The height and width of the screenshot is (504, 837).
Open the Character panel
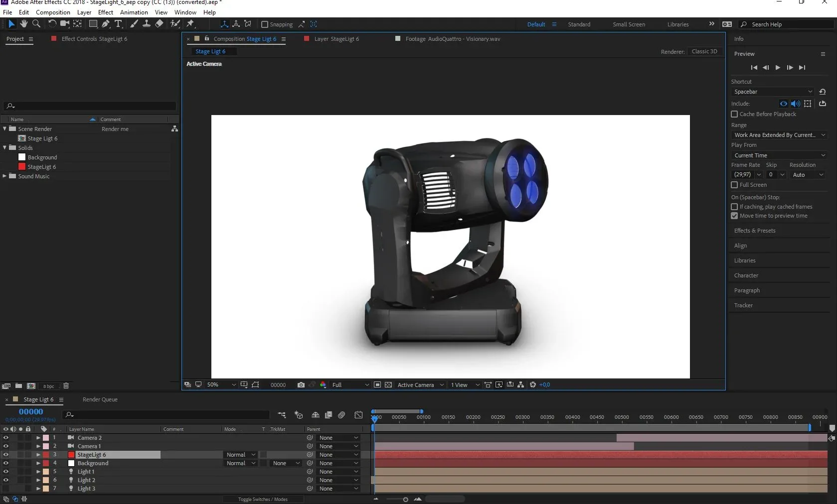pyautogui.click(x=746, y=275)
